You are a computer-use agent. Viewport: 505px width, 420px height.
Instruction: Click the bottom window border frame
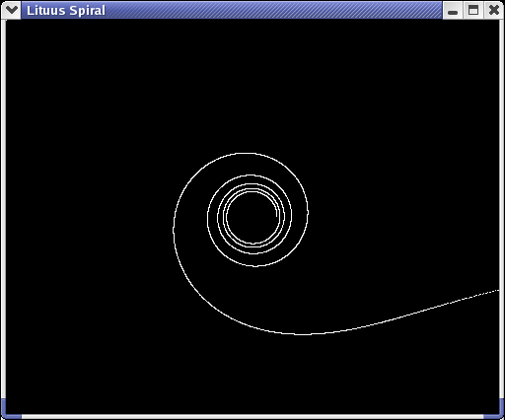tap(252, 417)
